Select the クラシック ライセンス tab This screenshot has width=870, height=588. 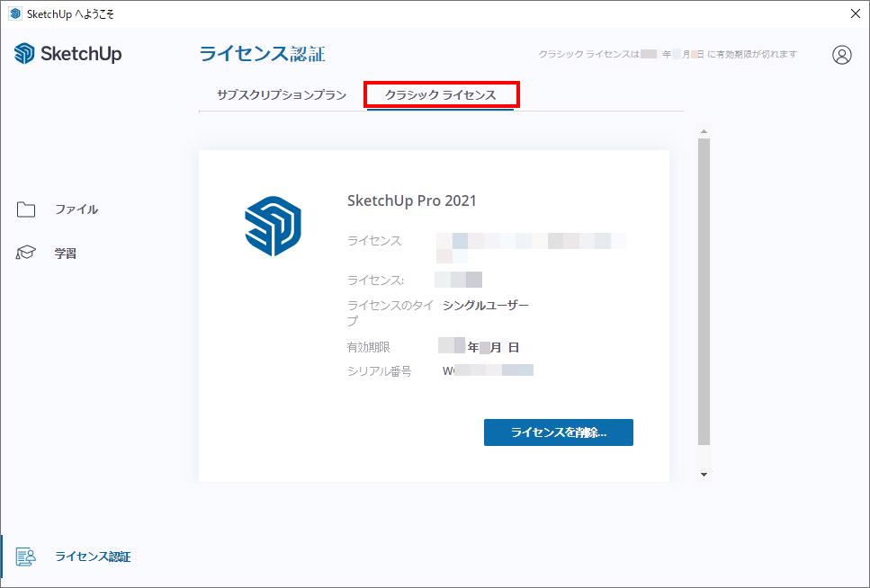441,95
